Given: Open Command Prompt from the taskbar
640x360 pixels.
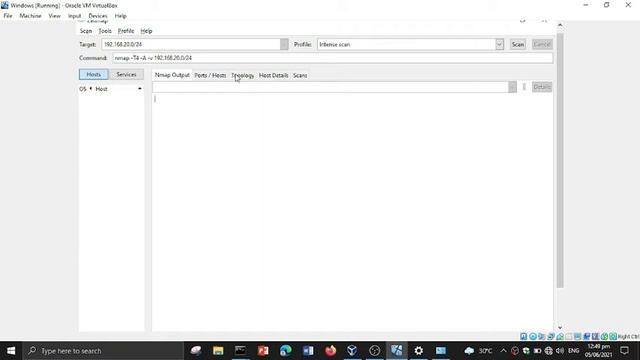Looking at the screenshot, I should pos(240,351).
